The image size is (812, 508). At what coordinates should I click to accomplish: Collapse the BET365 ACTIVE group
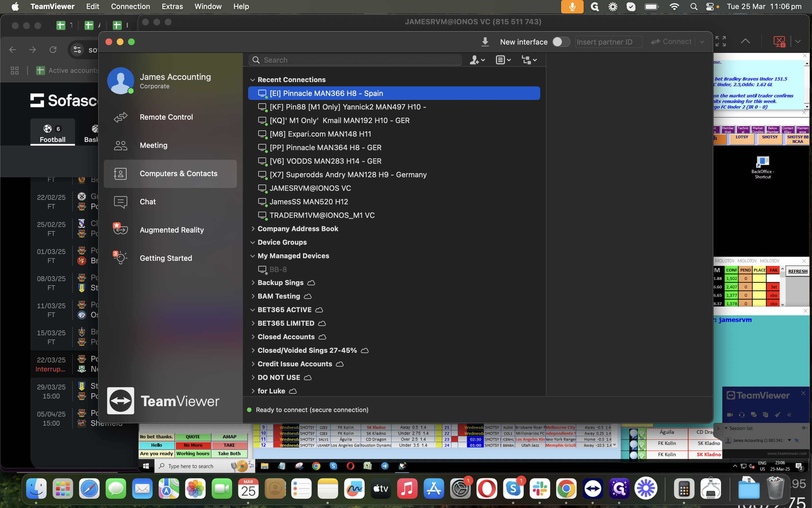click(x=252, y=310)
